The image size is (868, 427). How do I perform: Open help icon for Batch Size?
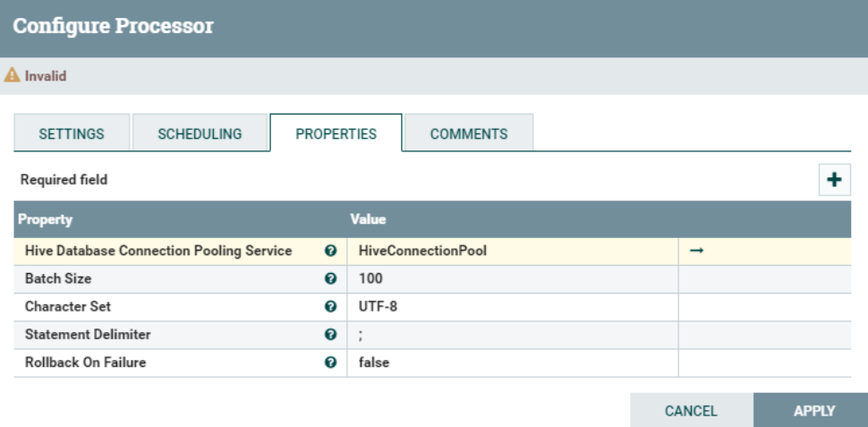tap(330, 278)
